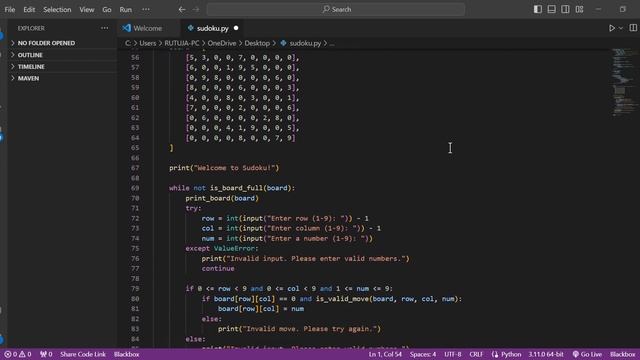The image size is (640, 360).
Task: Click on except ValueError line
Action: [222, 248]
